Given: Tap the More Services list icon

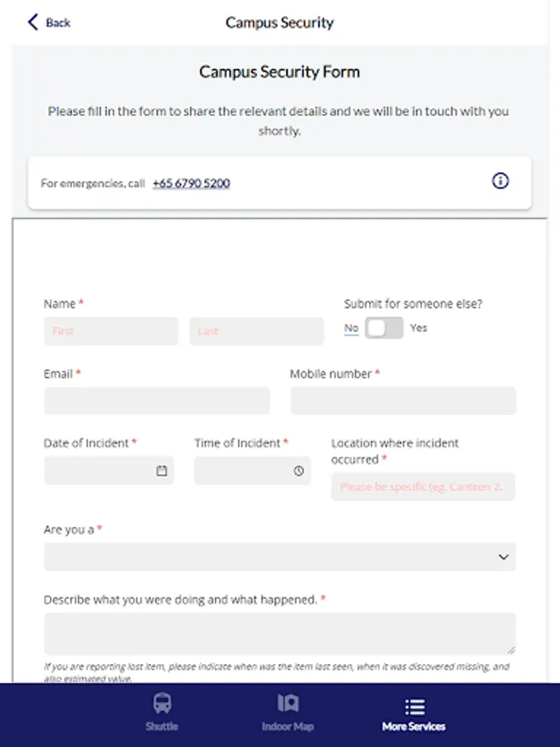Looking at the screenshot, I should (x=414, y=706).
